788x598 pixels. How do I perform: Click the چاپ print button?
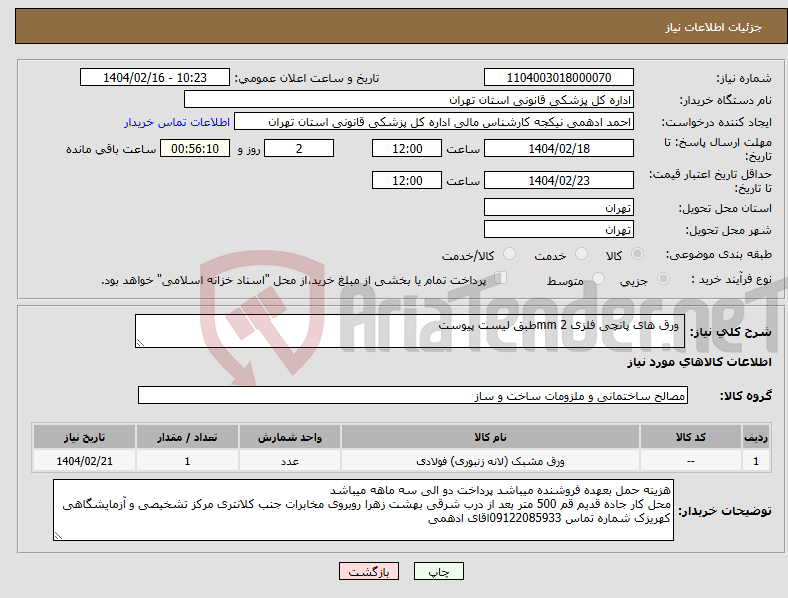[439, 571]
